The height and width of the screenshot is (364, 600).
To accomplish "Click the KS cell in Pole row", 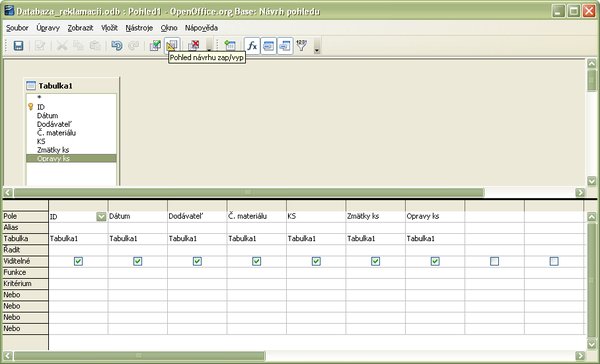I will click(316, 217).
